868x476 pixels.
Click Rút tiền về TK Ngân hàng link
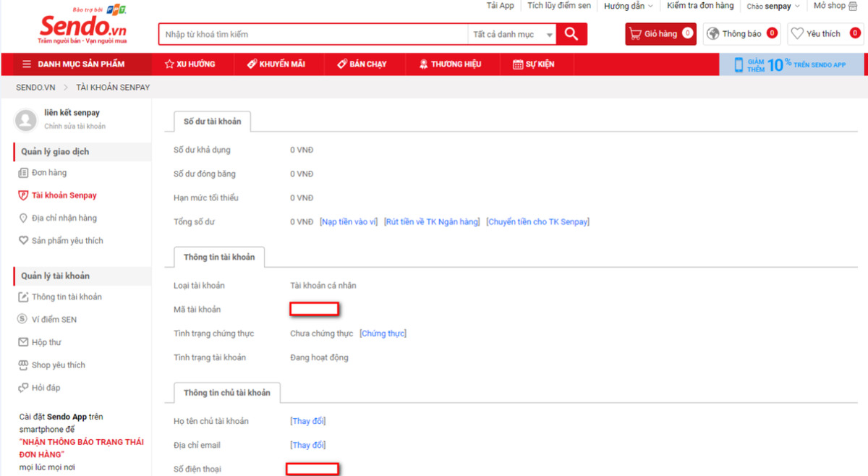click(432, 221)
